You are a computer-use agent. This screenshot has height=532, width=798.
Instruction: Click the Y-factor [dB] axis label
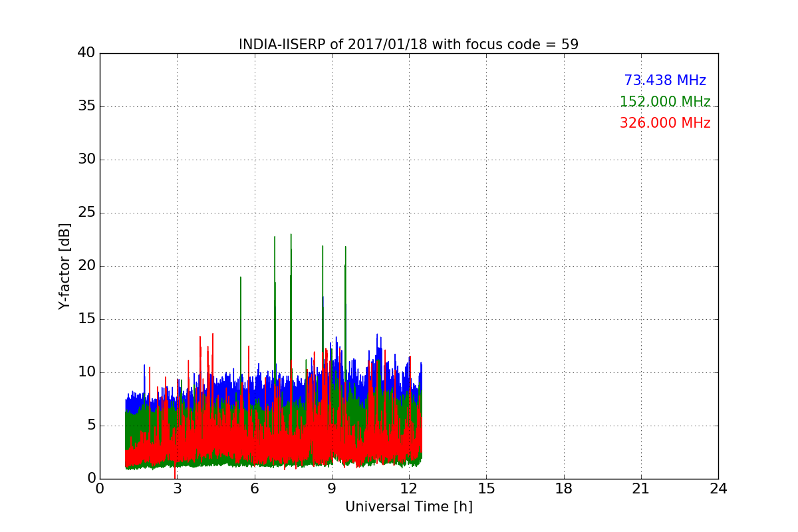pyautogui.click(x=65, y=266)
